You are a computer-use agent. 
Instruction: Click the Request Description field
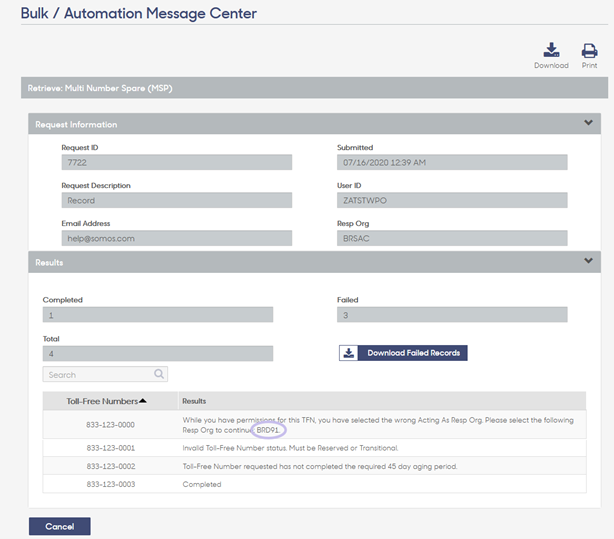point(177,200)
